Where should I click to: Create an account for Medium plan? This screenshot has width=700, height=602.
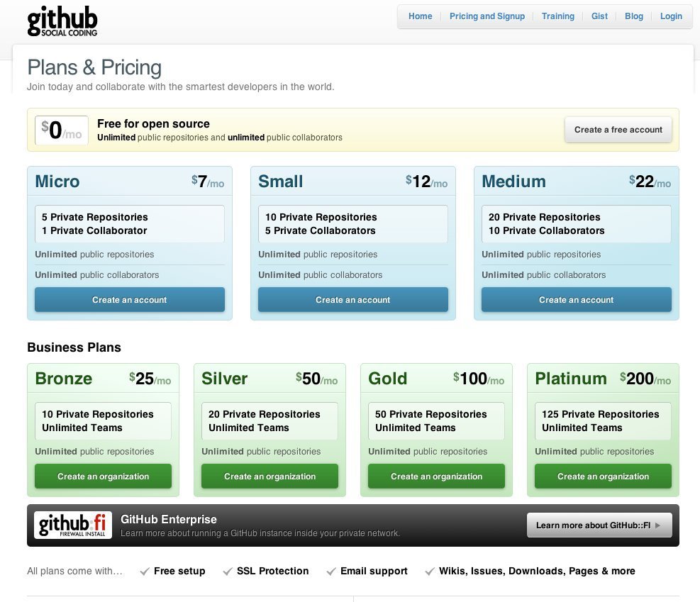(x=576, y=300)
